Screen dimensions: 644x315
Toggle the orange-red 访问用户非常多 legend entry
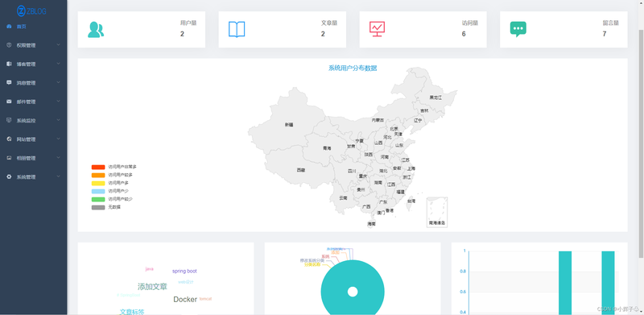point(114,167)
